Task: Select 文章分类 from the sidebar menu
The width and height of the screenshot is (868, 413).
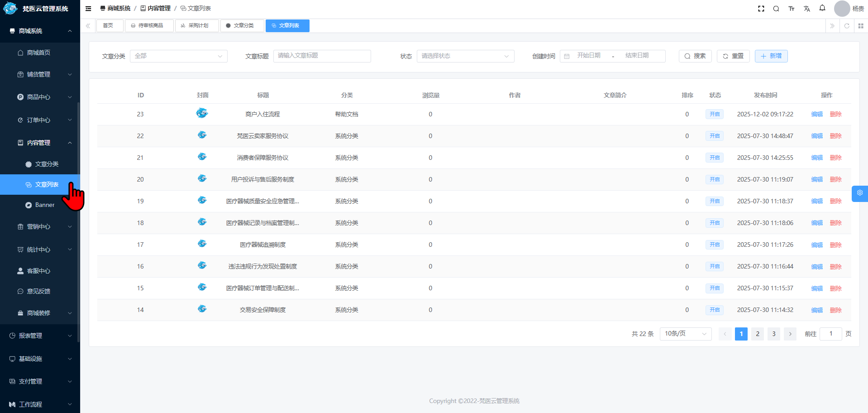Action: pyautogui.click(x=46, y=164)
